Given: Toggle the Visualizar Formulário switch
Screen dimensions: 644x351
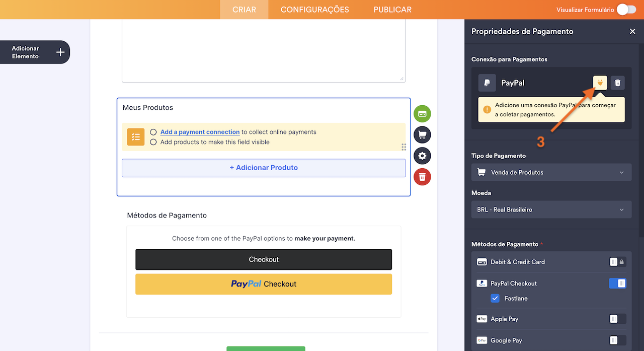Looking at the screenshot, I should pyautogui.click(x=626, y=9).
